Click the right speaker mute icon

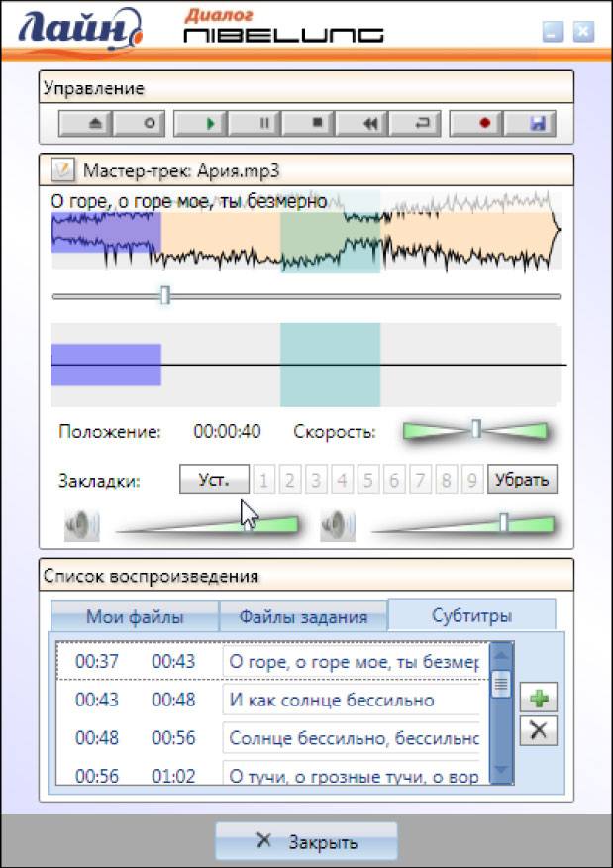tap(338, 524)
